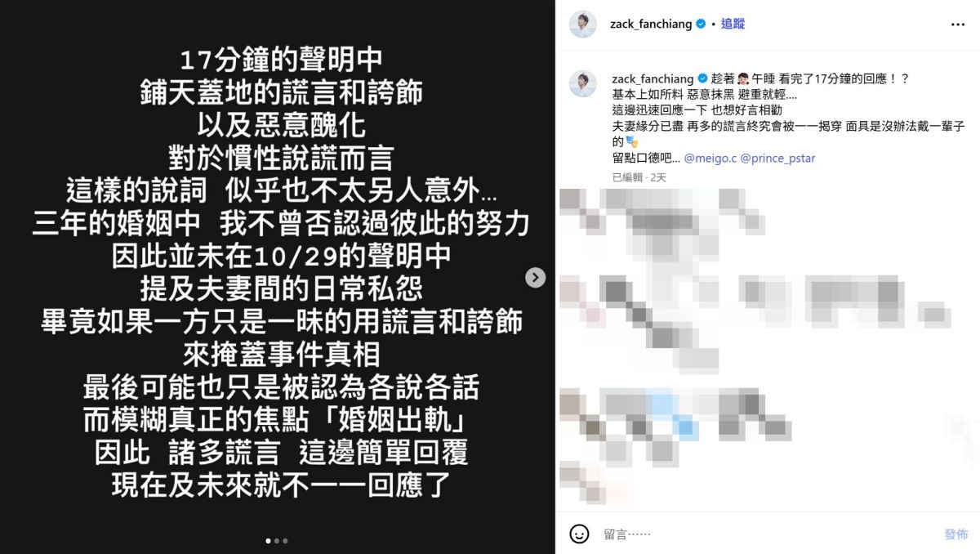Click the 2天 post timestamp
Image resolution: width=980 pixels, height=554 pixels.
click(x=658, y=177)
